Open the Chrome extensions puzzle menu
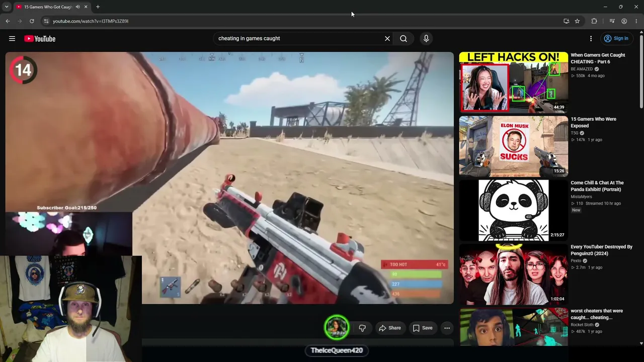Viewport: 644px width, 362px height. [x=594, y=21]
